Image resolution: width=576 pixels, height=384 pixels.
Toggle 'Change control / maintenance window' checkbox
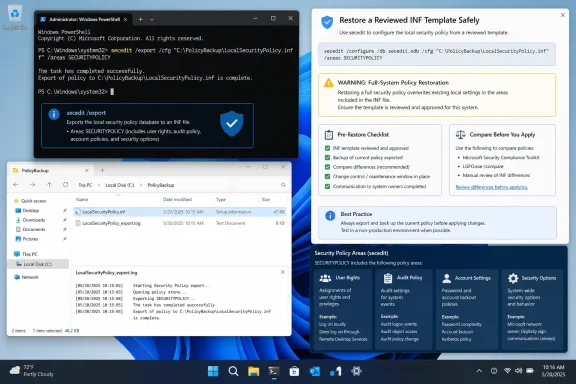click(327, 177)
